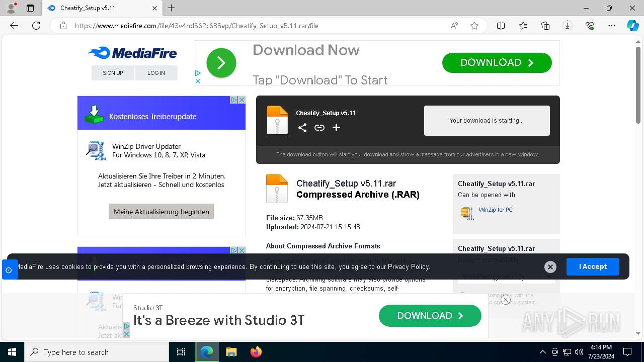Open the Read aloud icon in the address bar
Screen dimensions: 644x362
(x=454, y=26)
